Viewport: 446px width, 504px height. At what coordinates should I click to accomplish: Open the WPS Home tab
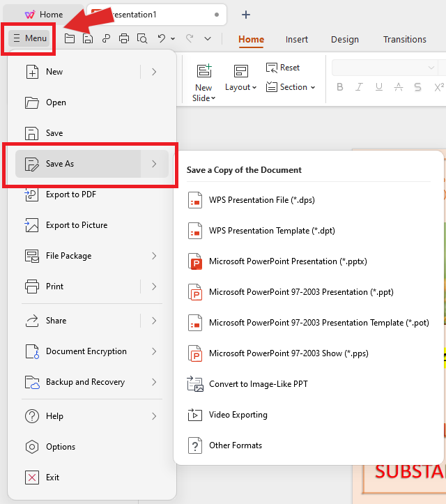pos(44,15)
